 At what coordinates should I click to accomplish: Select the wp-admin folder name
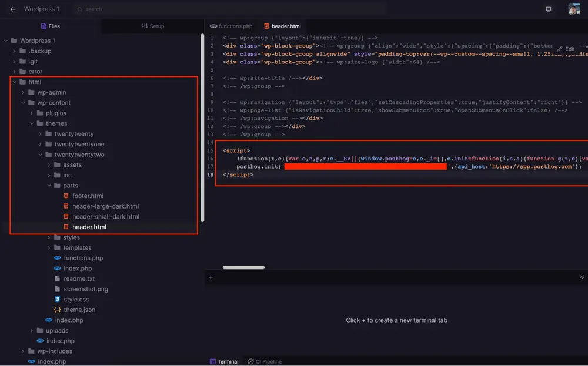(52, 92)
